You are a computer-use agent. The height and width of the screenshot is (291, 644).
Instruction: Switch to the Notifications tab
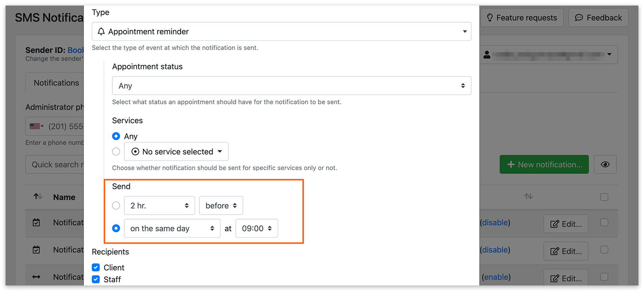click(56, 82)
